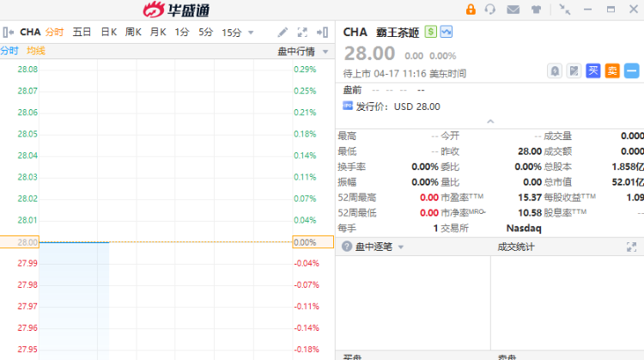Click the CHA ticker in chart toolbar
This screenshot has width=644, height=360.
(x=30, y=32)
